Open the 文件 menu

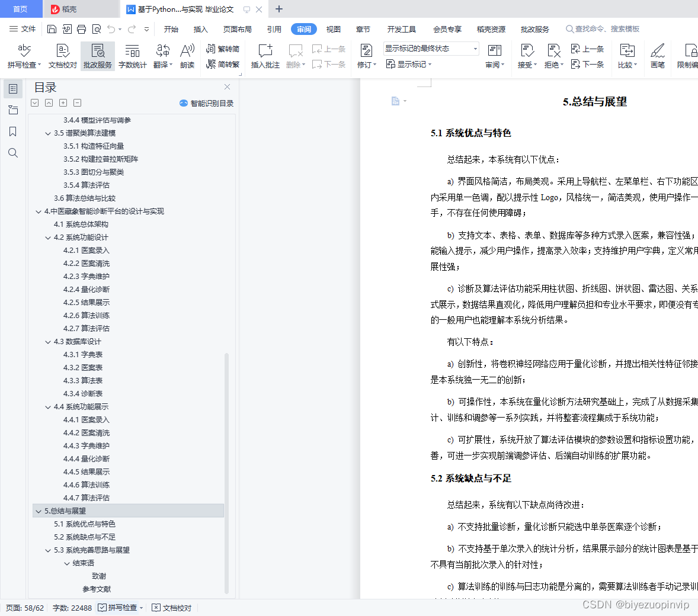(23, 29)
